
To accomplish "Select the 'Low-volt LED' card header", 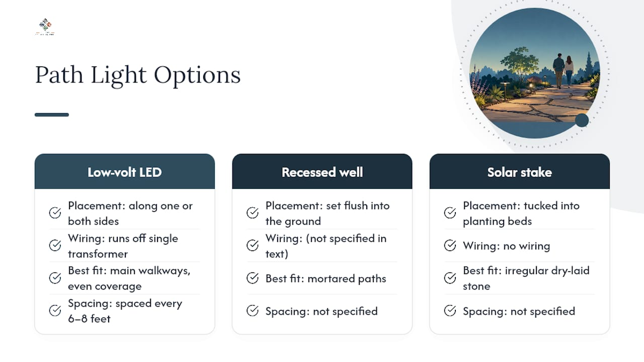I will pos(125,171).
